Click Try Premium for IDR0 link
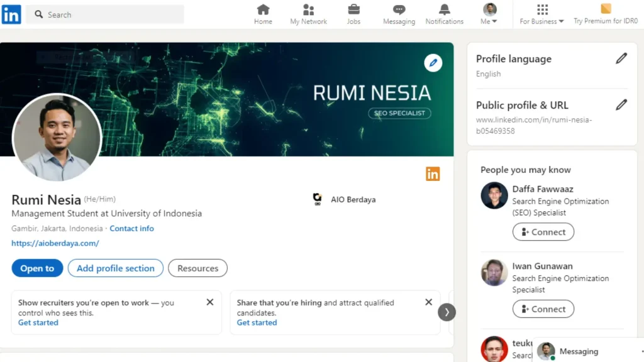This screenshot has width=644, height=362. 606,14
